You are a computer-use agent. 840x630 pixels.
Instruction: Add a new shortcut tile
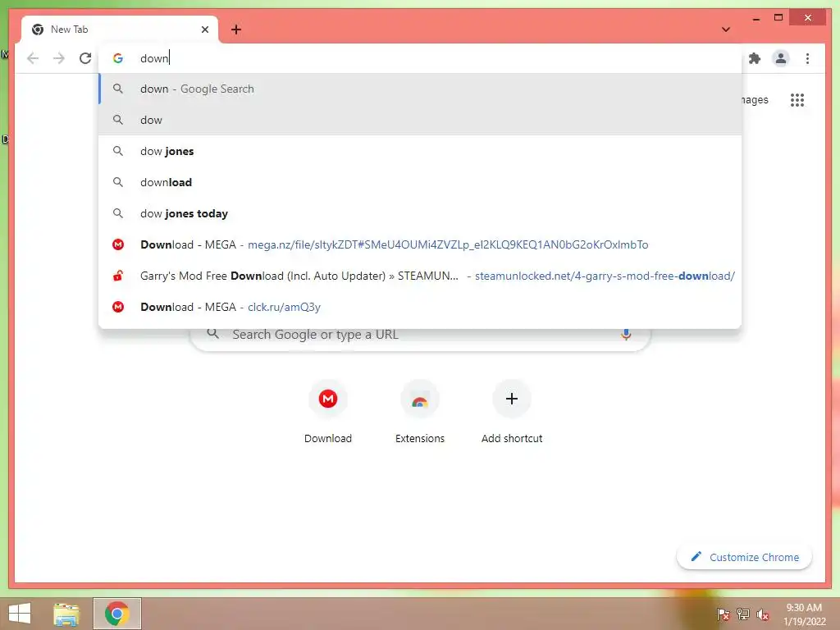point(512,412)
